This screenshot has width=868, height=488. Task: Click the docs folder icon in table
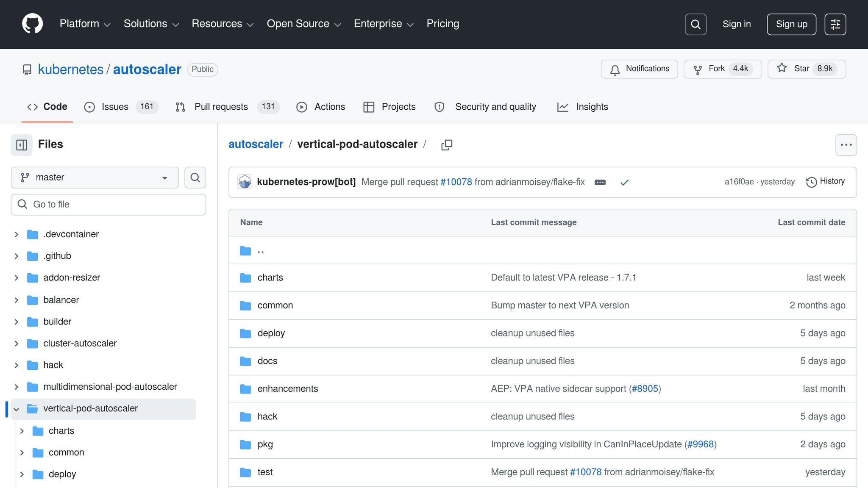coord(245,361)
